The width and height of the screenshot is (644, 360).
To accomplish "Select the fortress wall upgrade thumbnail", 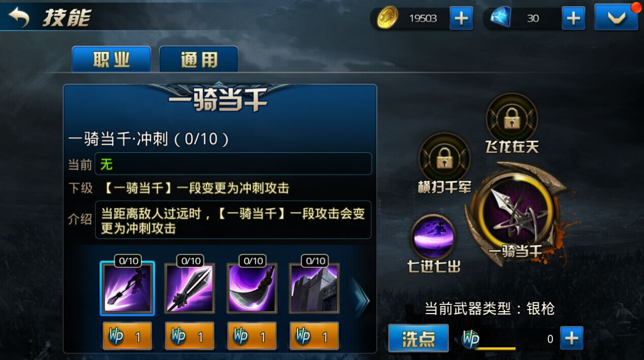I will coord(314,289).
